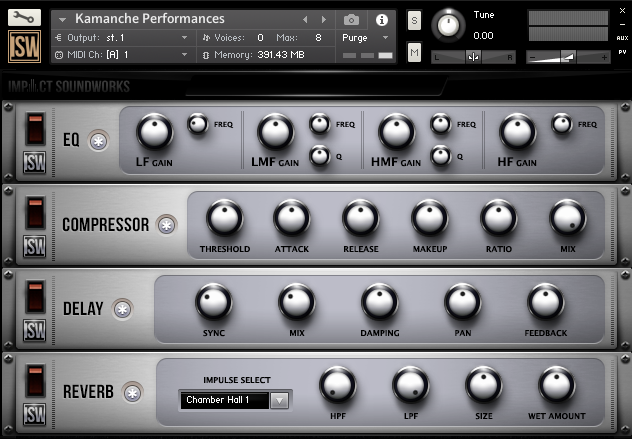Mute the instrument with M button
This screenshot has height=439, width=632.
(414, 52)
